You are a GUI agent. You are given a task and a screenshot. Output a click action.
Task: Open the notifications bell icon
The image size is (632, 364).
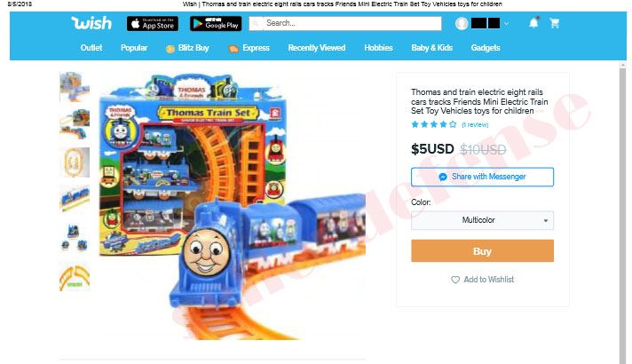533,22
